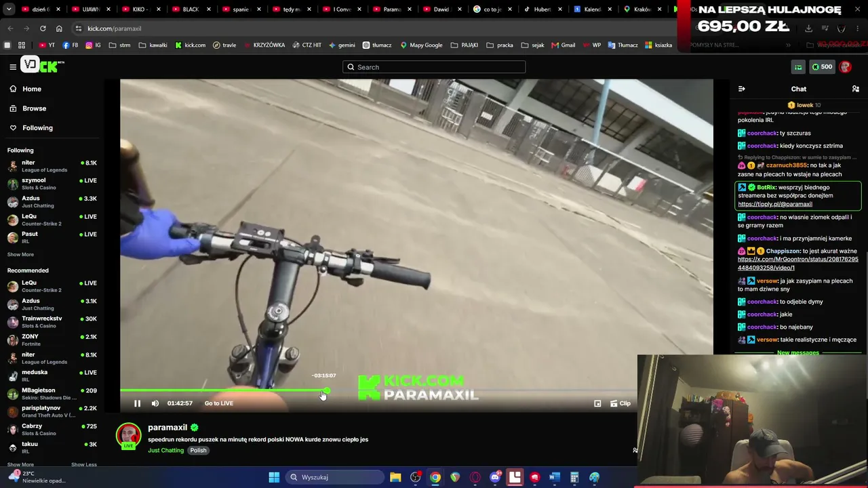Open the user profile avatar menu

click(845, 66)
